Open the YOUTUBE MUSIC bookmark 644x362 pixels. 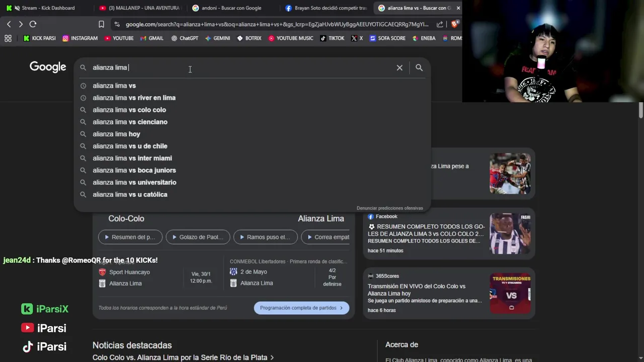(291, 38)
